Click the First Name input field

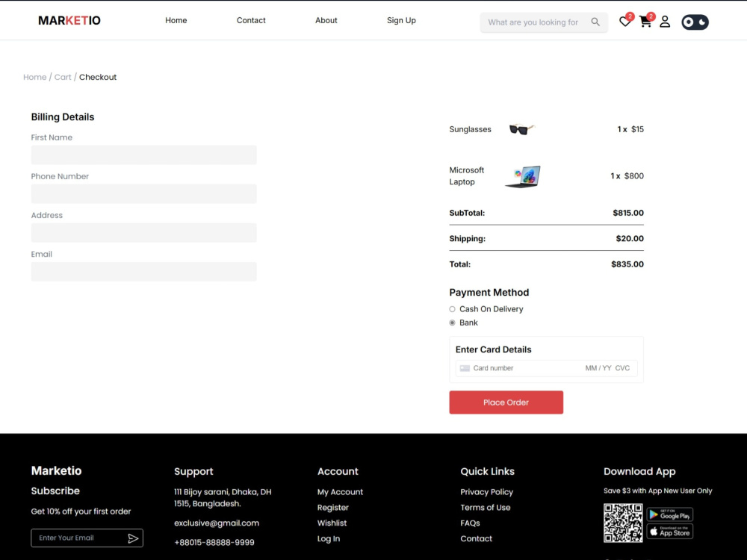pyautogui.click(x=144, y=155)
